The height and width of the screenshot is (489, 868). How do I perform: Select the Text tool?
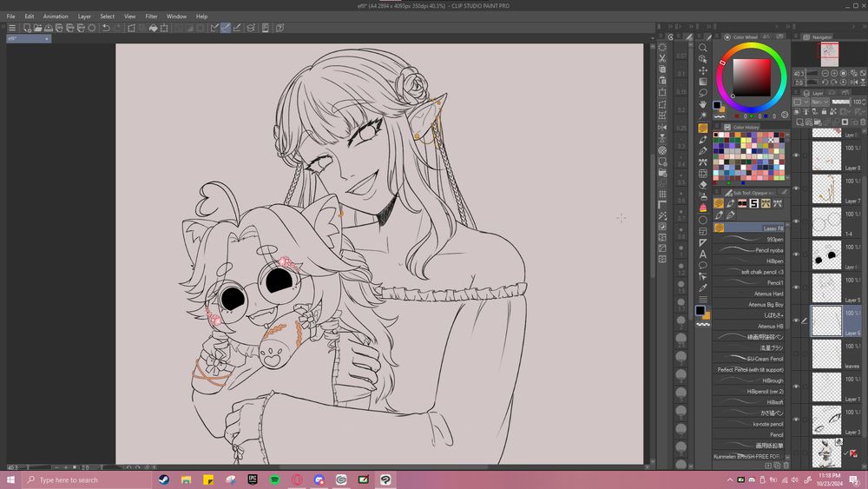(x=702, y=254)
